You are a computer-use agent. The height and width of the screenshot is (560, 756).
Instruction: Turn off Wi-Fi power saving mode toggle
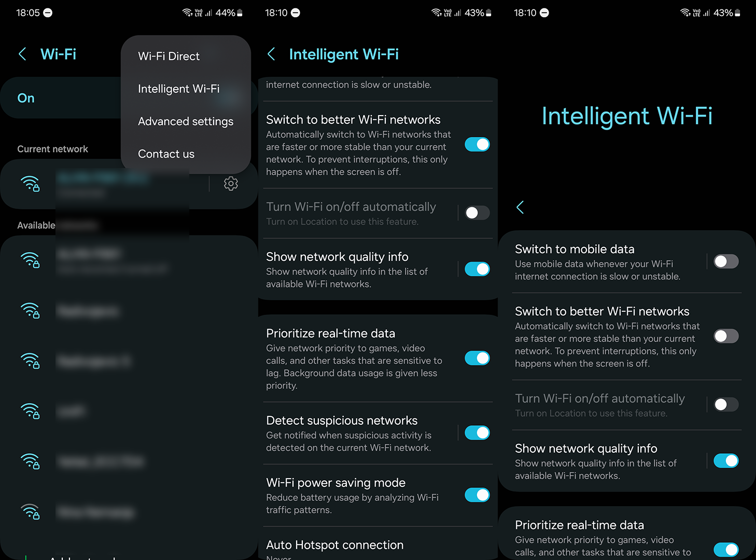pyautogui.click(x=477, y=495)
